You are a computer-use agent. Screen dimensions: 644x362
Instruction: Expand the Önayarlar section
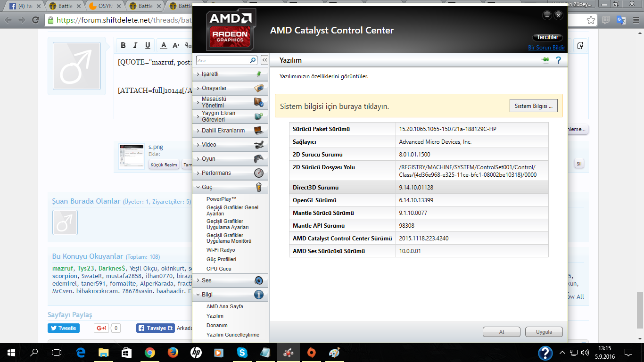(x=230, y=88)
